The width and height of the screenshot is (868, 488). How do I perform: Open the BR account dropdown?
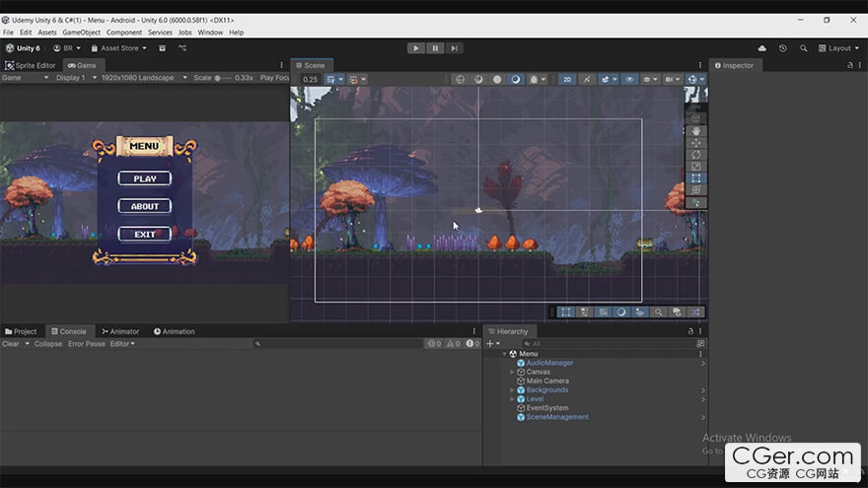(66, 48)
